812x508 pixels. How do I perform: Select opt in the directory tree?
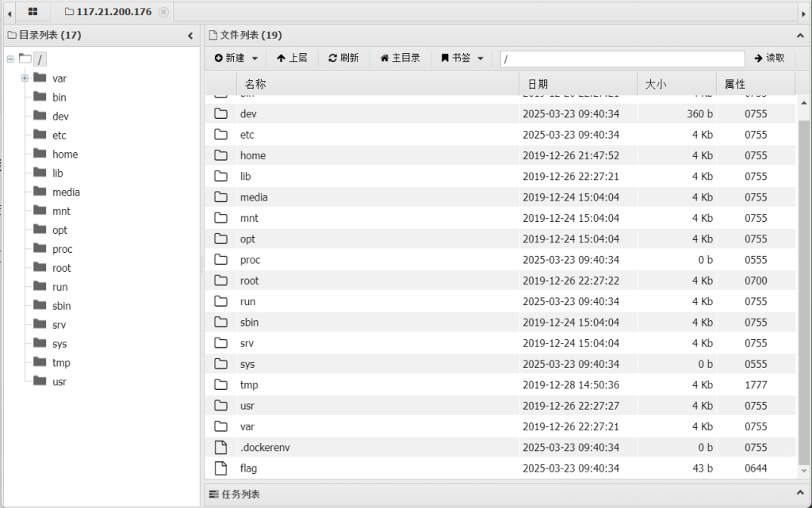(59, 230)
